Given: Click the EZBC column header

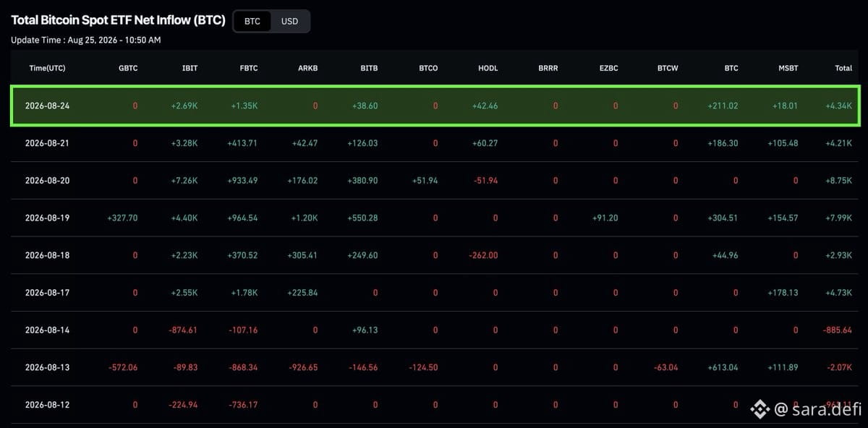Looking at the screenshot, I should (608, 68).
